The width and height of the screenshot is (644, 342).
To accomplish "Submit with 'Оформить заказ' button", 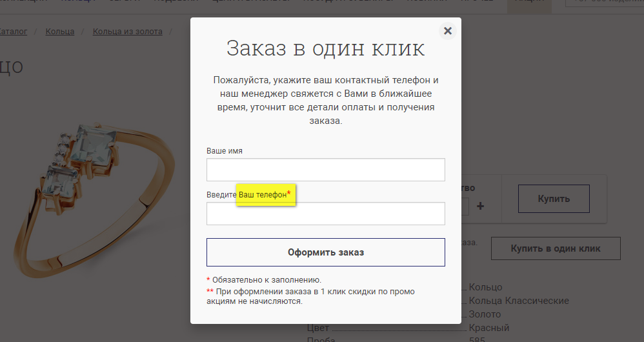I will 326,252.
